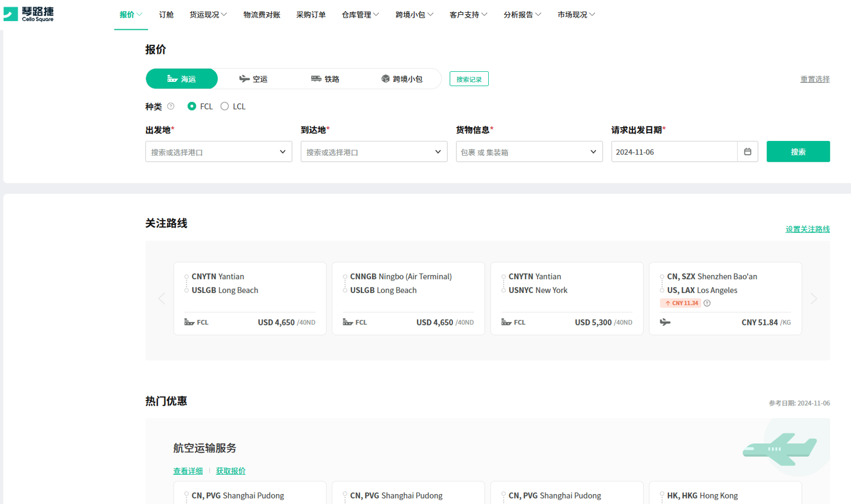Click the parcel icon beside 跨境小包
Viewport: 851px width, 504px height.
pos(385,78)
